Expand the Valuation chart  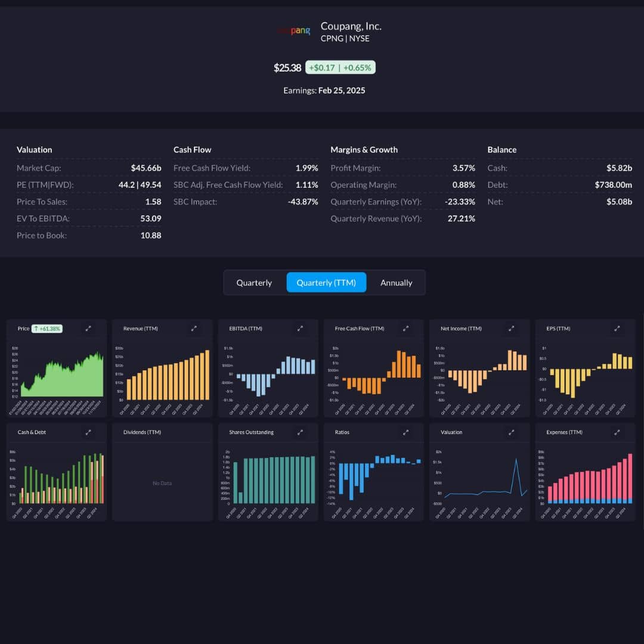tap(512, 432)
